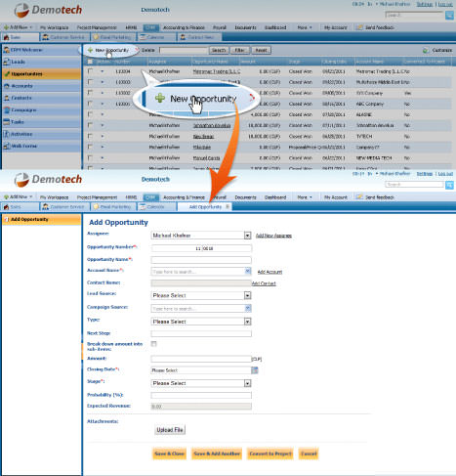Tick the checkbox for the NEW MEDIA TECH row
The image size is (456, 476).
pos(90,157)
